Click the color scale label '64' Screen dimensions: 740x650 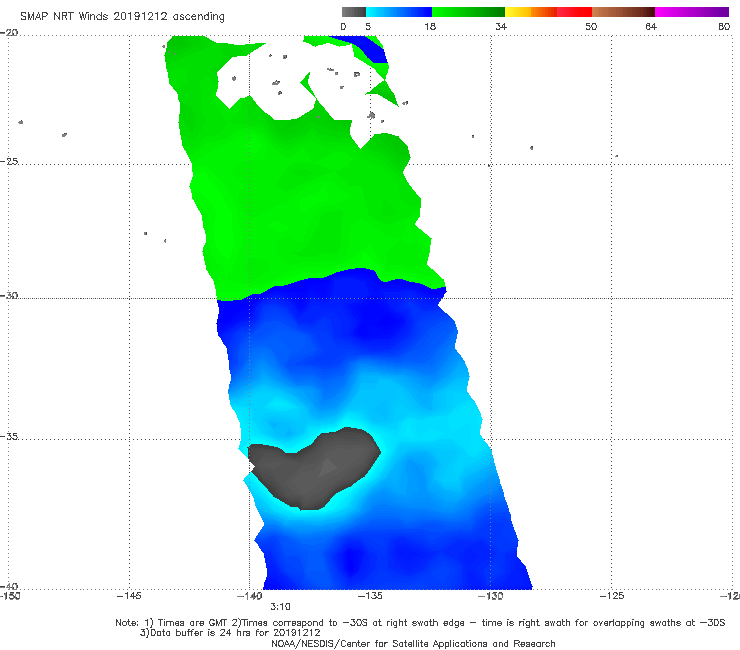pyautogui.click(x=651, y=27)
